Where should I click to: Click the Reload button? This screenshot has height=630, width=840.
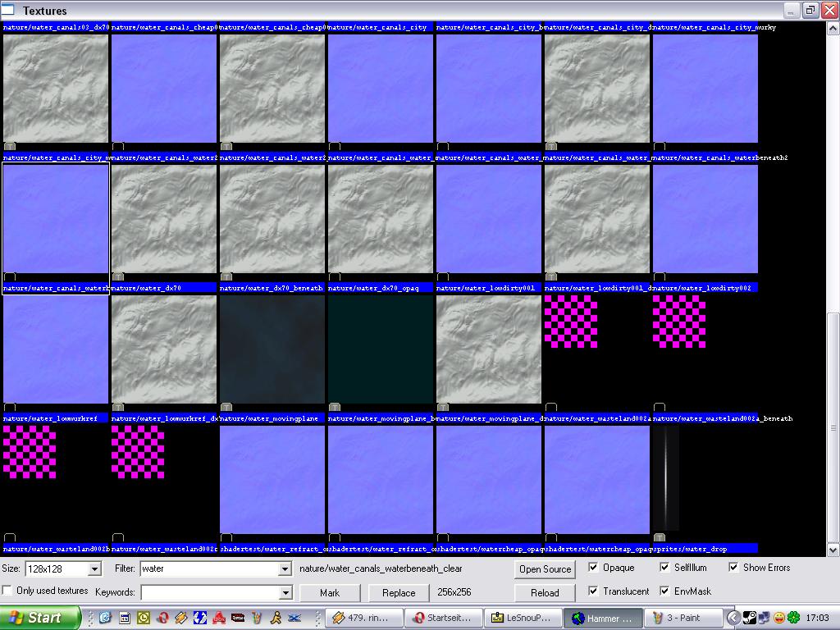(x=545, y=592)
